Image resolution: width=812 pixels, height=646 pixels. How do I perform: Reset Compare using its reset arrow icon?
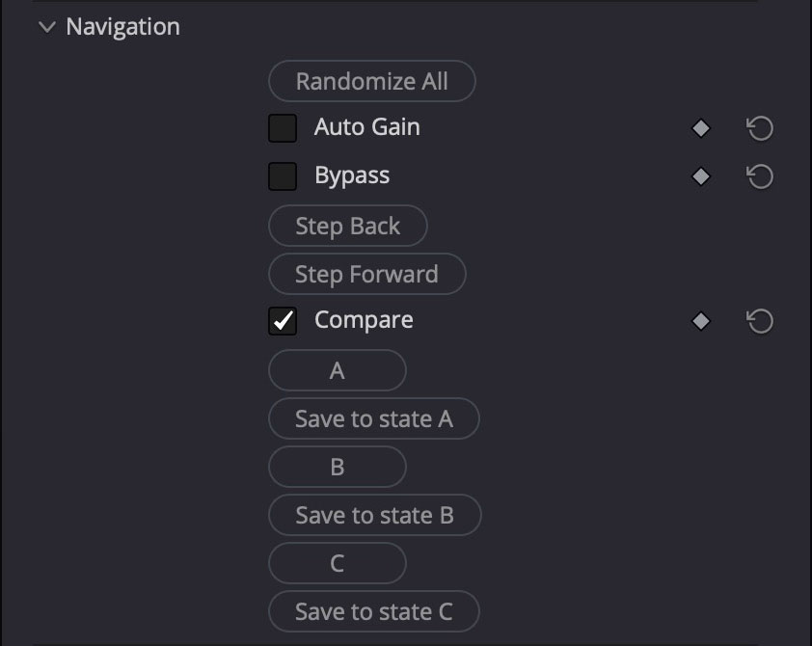[759, 320]
